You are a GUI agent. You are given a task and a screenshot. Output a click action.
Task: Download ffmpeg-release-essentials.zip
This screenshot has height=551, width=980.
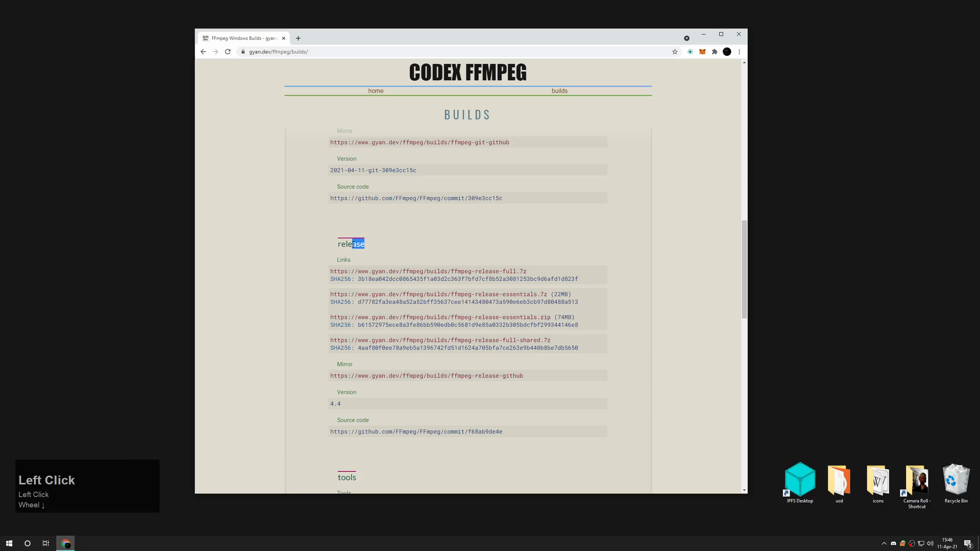[x=440, y=317]
